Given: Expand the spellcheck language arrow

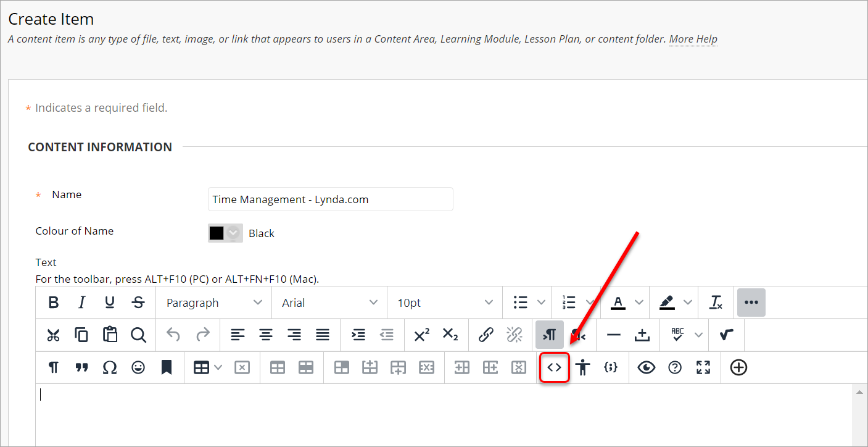Looking at the screenshot, I should click(698, 335).
